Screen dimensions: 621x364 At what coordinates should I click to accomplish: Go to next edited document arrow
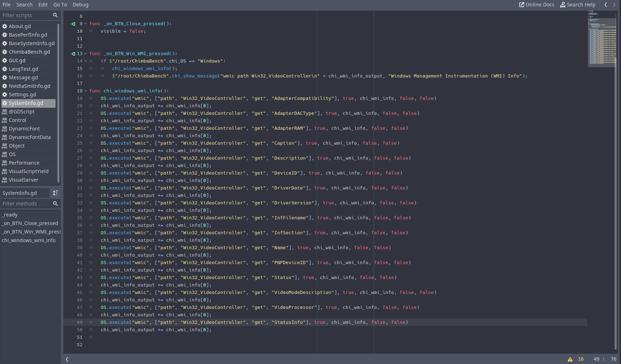point(614,5)
